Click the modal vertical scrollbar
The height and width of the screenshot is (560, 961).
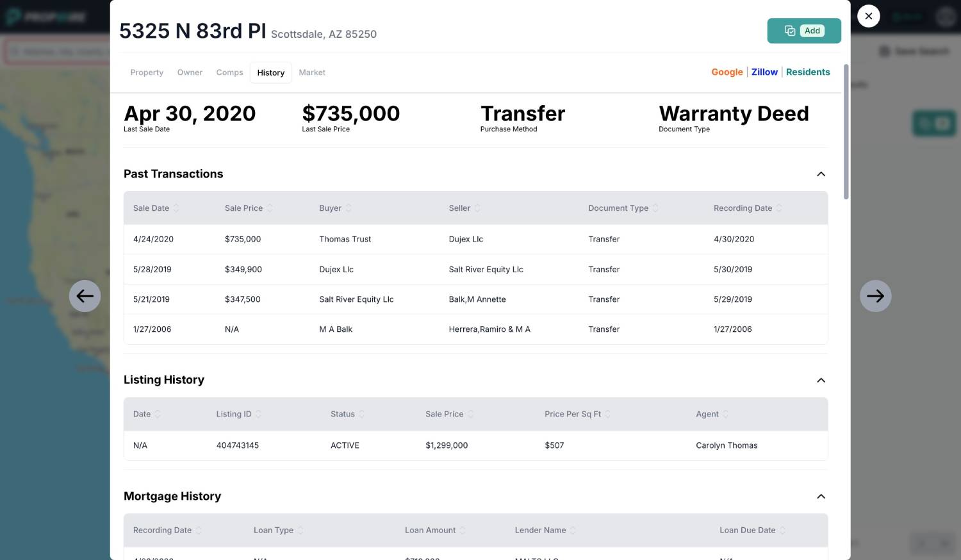(846, 131)
